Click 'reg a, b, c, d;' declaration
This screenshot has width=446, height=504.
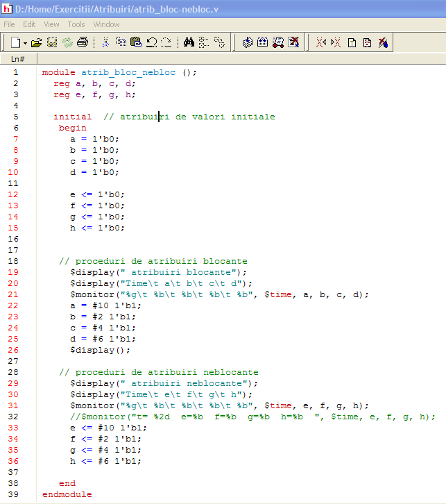(94, 83)
